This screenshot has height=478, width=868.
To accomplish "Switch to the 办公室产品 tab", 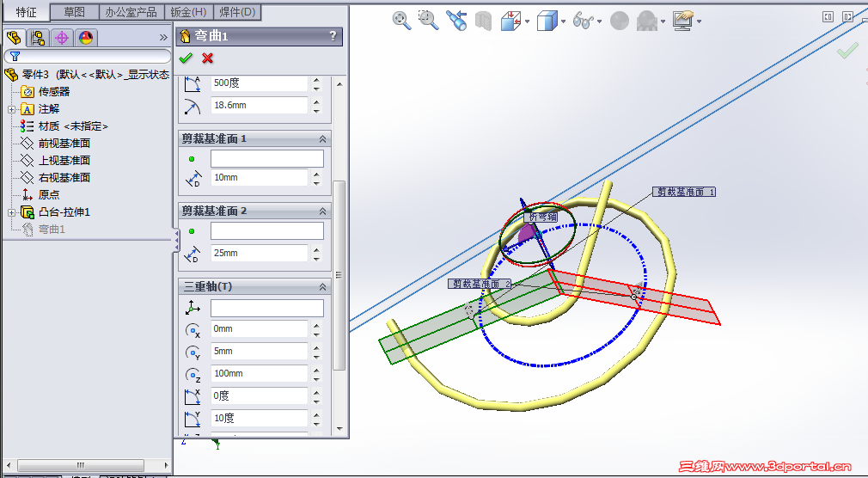I will click(131, 12).
